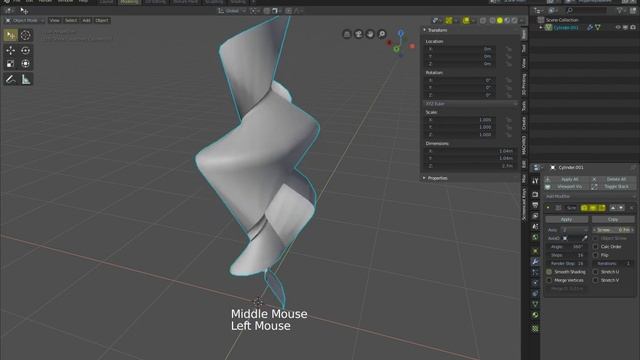The image size is (640, 360).
Task: Click the pan view hand button
Action: pos(370,34)
